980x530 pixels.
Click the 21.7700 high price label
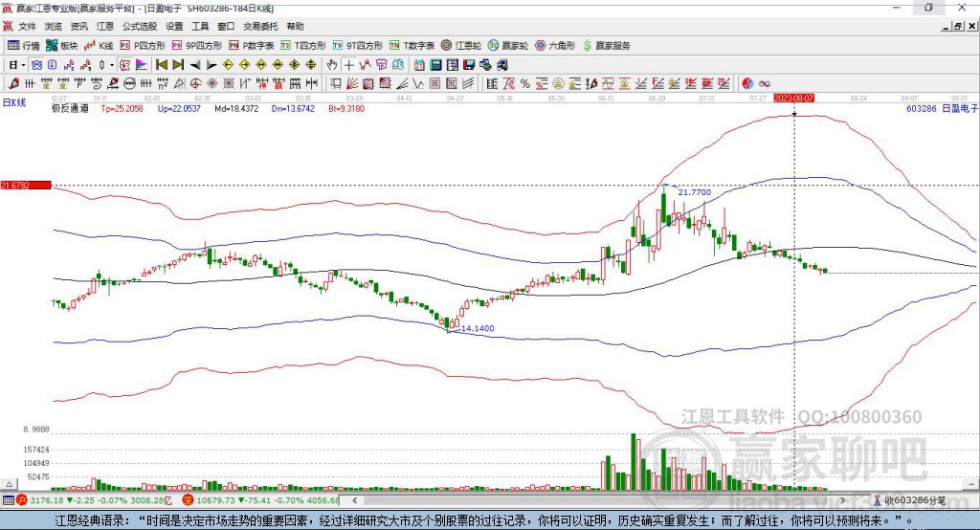(695, 192)
